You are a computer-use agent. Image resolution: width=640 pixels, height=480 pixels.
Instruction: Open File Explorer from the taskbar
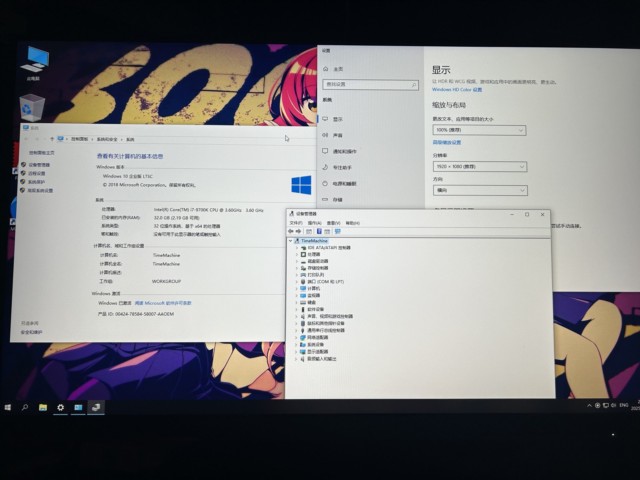[x=43, y=407]
